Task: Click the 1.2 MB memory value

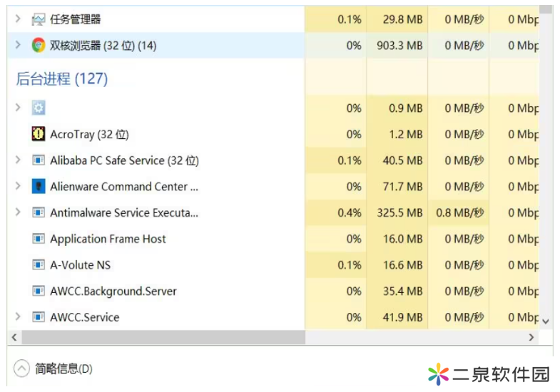Action: click(405, 134)
